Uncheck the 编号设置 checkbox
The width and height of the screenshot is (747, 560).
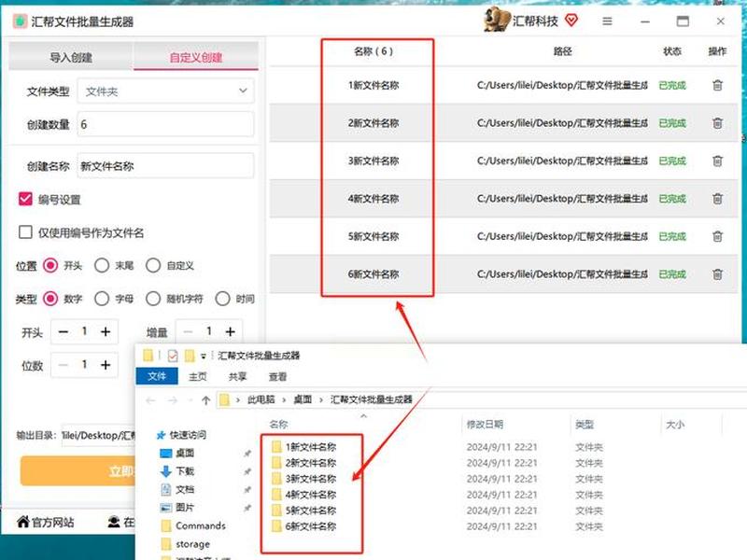click(25, 199)
